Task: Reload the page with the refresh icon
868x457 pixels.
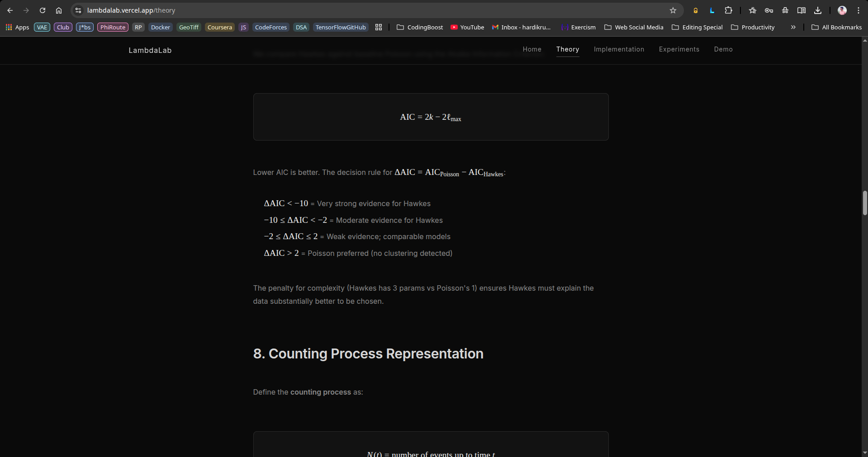Action: point(43,10)
